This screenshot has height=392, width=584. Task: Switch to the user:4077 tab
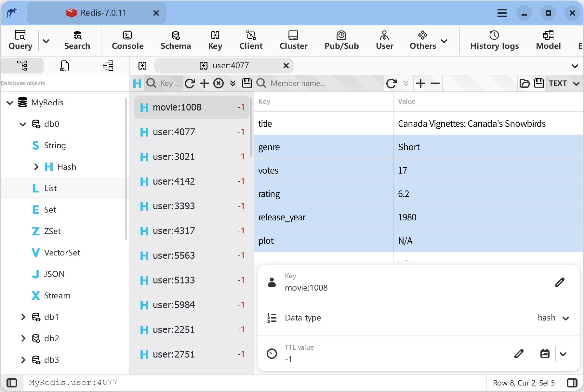tap(224, 66)
